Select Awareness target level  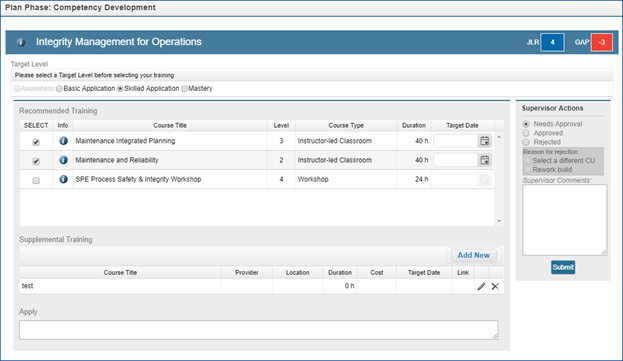17,89
